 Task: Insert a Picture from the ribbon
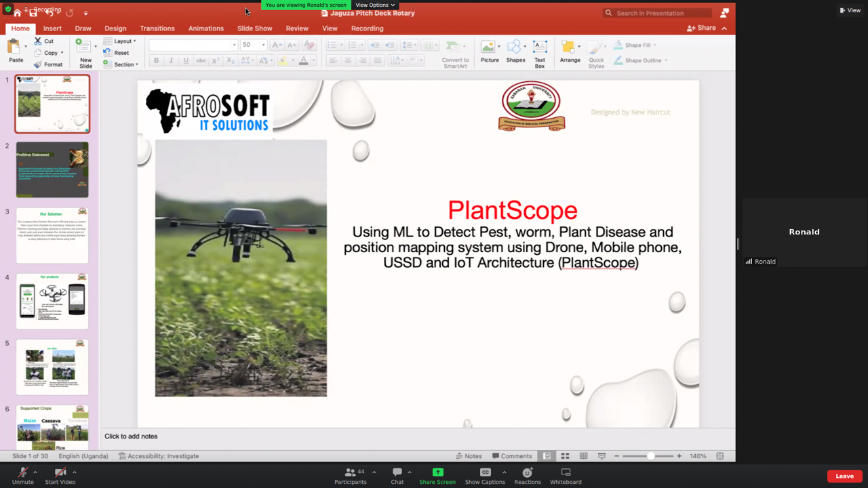[x=489, y=52]
